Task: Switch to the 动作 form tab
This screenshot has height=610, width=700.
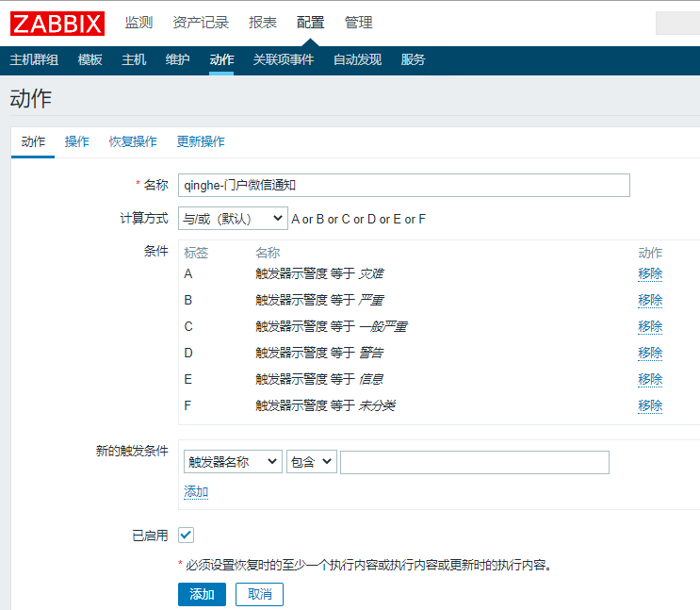Action: pyautogui.click(x=33, y=141)
